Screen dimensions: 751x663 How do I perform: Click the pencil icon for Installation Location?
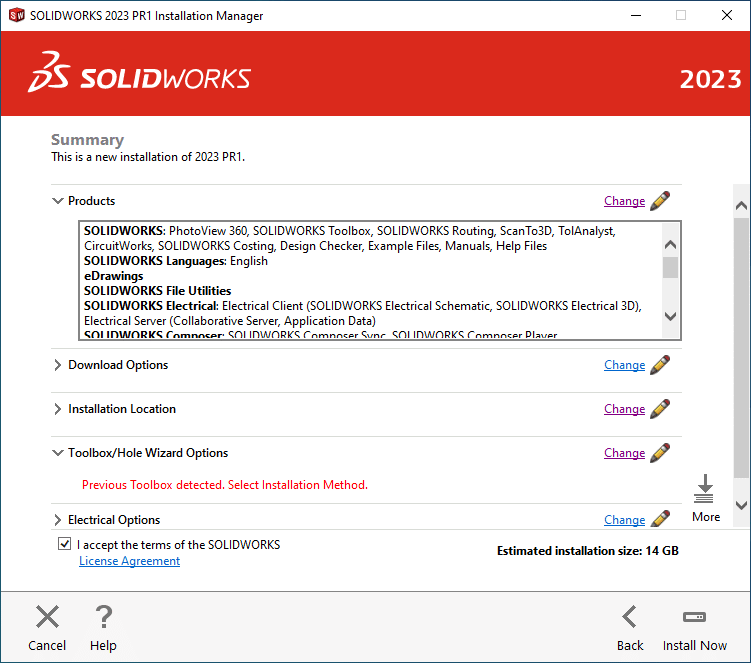[x=660, y=409]
